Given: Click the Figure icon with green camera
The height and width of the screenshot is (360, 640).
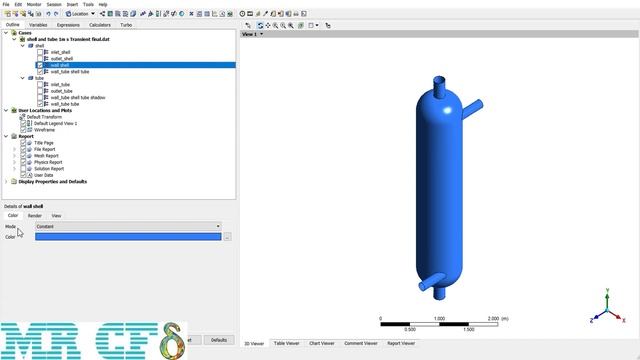Looking at the screenshot, I should tap(230, 14).
